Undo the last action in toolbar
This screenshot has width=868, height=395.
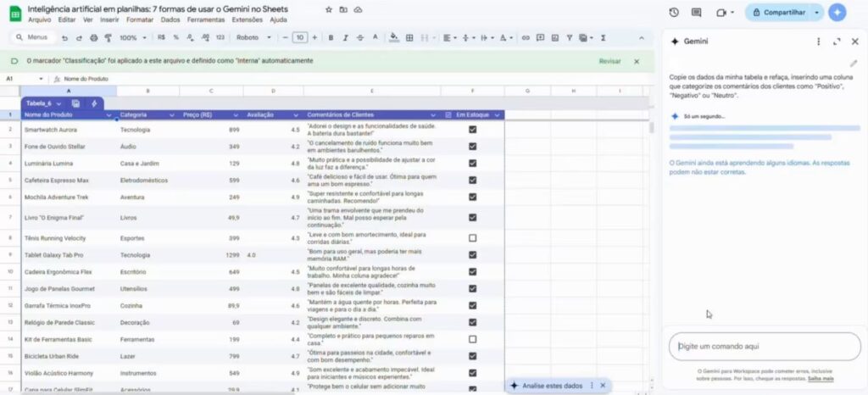[64, 37]
